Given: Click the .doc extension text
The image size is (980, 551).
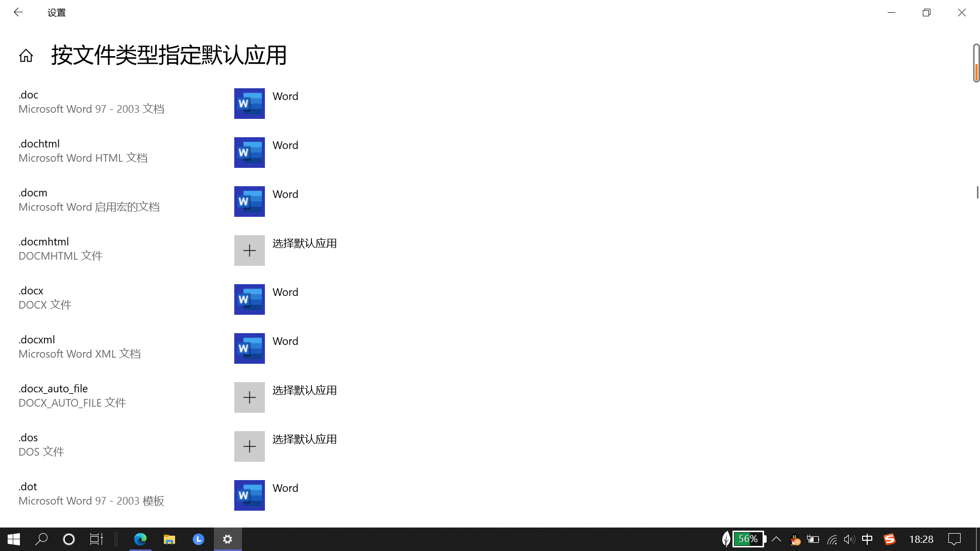Looking at the screenshot, I should click(x=29, y=95).
